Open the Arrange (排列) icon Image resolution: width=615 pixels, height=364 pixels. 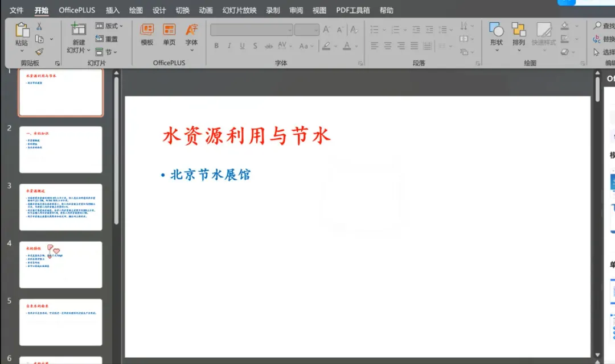[x=519, y=30]
